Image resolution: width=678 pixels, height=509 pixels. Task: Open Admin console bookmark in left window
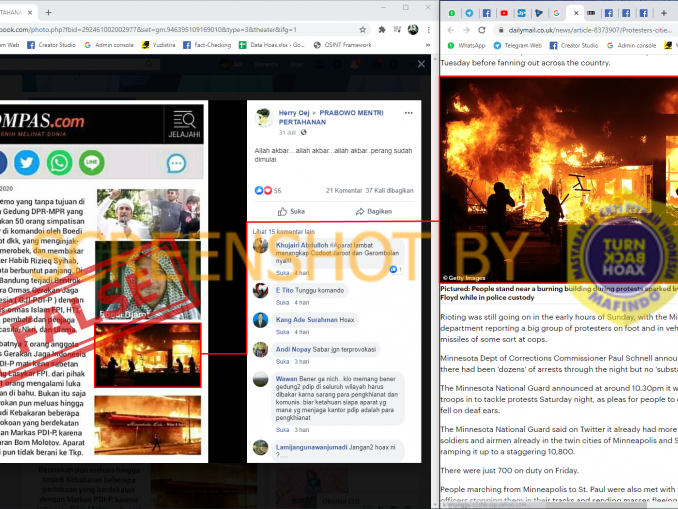[109, 45]
